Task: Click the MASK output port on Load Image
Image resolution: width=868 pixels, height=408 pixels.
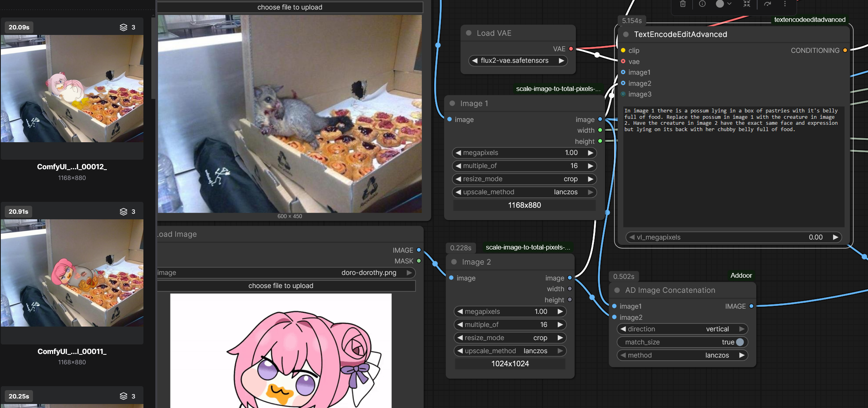Action: pyautogui.click(x=419, y=261)
